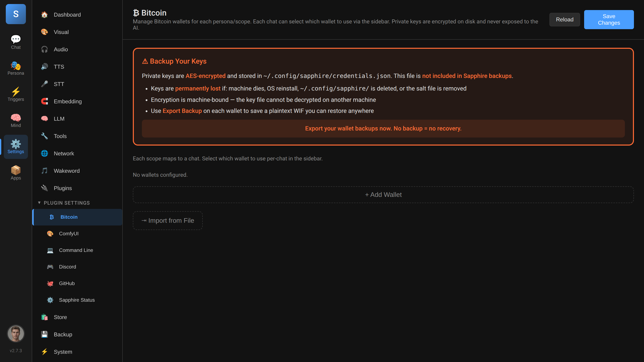Click Import from File button
644x362 pixels.
click(168, 220)
